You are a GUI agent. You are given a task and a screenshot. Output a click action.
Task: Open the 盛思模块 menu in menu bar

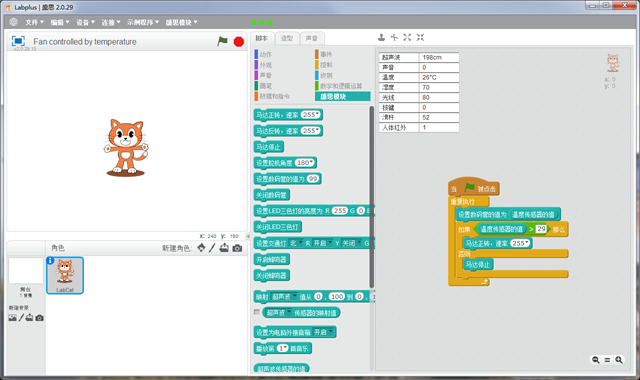[181, 22]
